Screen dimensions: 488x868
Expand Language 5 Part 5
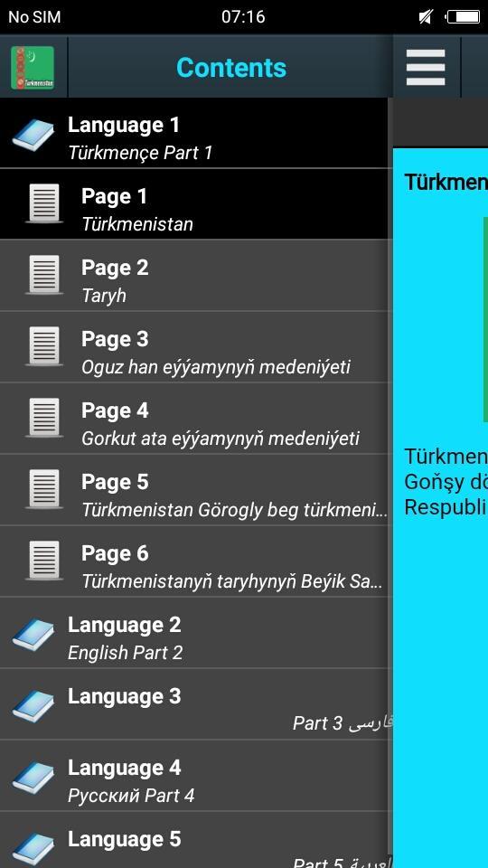[194, 840]
